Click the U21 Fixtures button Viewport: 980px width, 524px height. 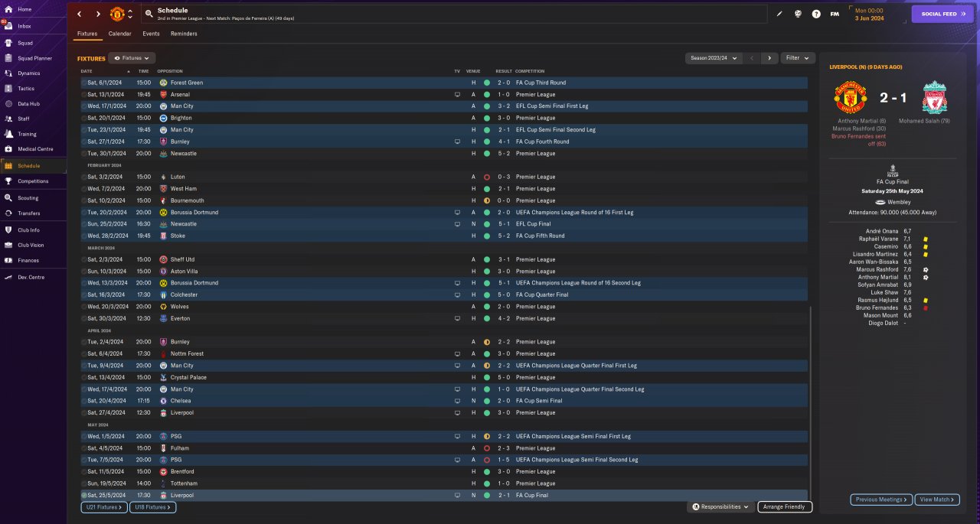point(104,507)
